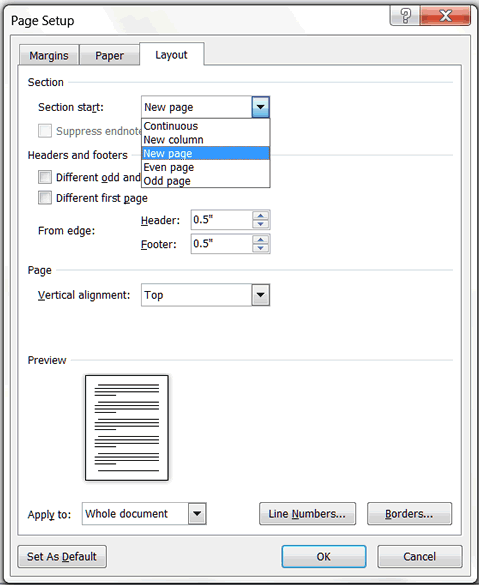Viewport: 479px width, 585px height.
Task: Click the page preview thumbnail
Action: point(127,428)
